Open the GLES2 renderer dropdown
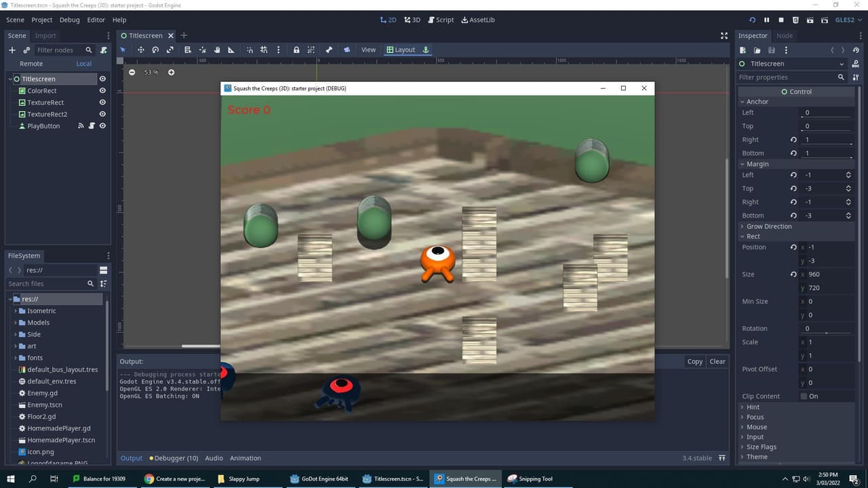 coord(848,20)
